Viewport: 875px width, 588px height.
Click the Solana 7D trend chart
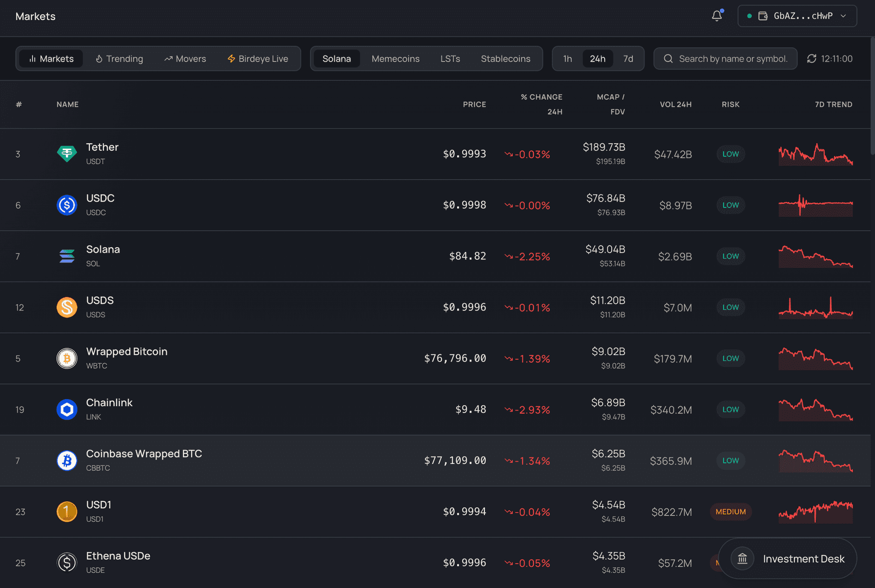coord(816,256)
